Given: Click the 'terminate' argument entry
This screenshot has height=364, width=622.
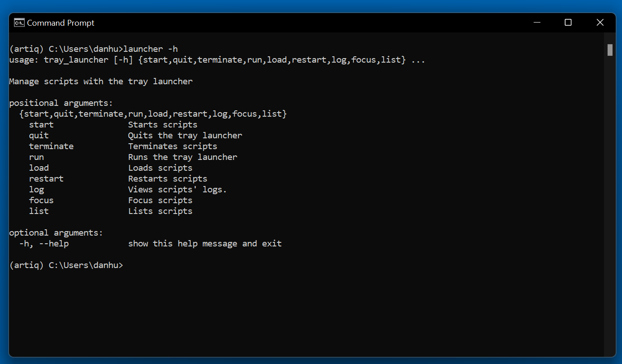Looking at the screenshot, I should point(51,146).
